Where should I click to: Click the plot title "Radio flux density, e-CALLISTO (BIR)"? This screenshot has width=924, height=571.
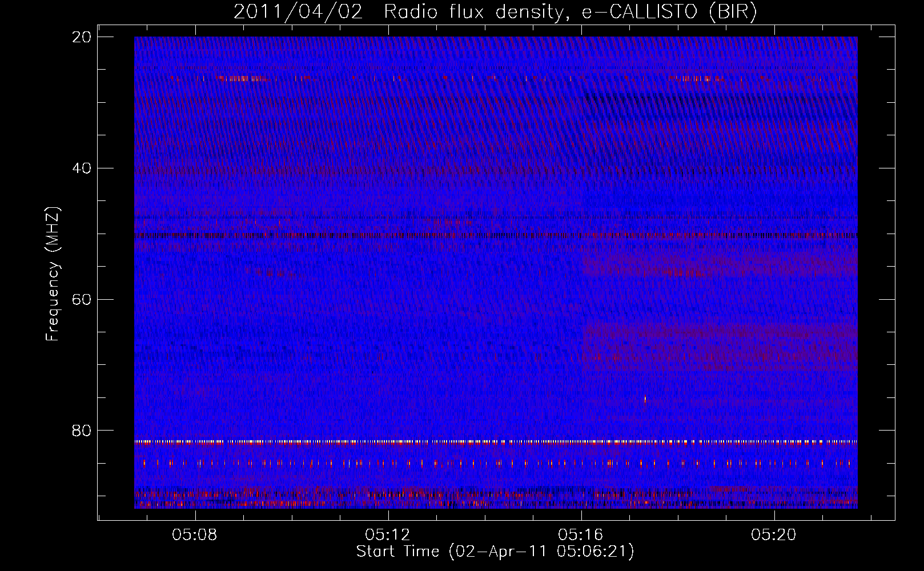[x=571, y=11]
